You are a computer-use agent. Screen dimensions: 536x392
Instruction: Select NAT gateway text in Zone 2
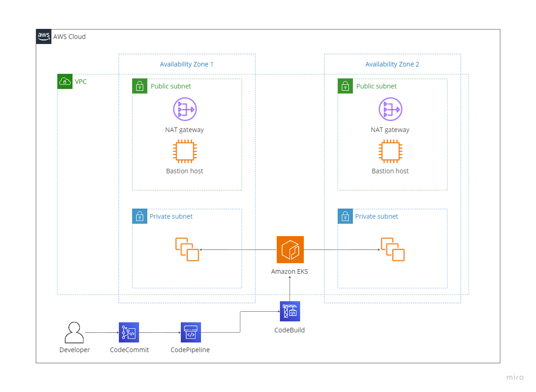pos(390,130)
